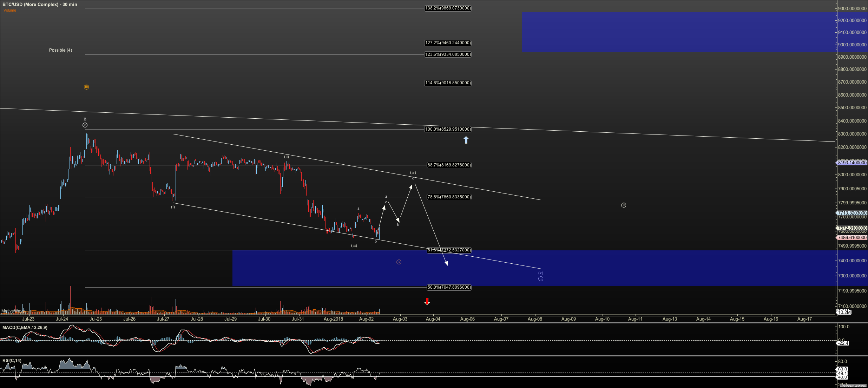Image resolution: width=868 pixels, height=388 pixels.
Task: Open the MACD(C,EMA,12,26,9) study label
Action: pos(25,328)
